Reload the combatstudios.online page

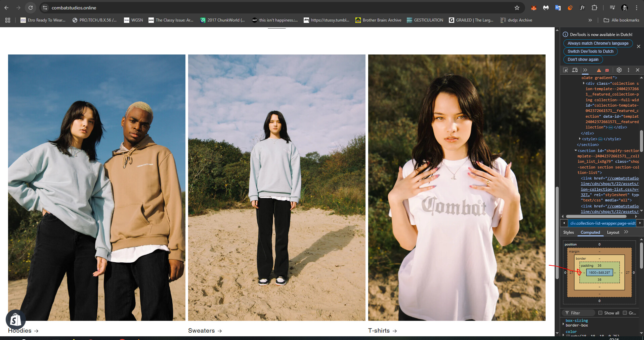click(x=31, y=8)
